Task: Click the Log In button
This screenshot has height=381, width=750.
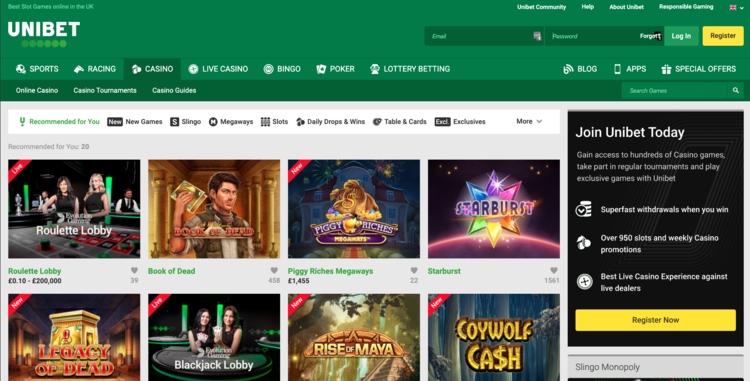Action: click(681, 36)
